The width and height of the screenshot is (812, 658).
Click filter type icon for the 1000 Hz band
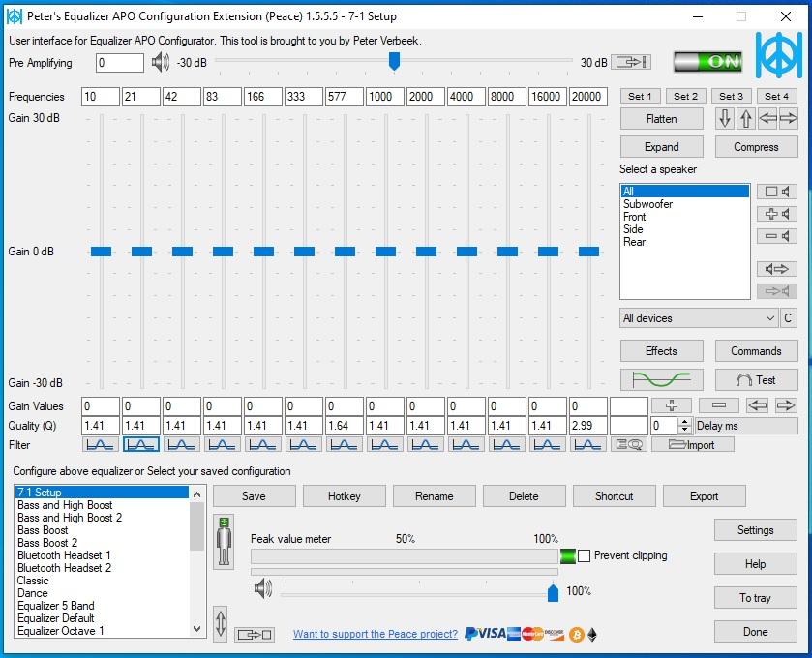click(x=385, y=444)
